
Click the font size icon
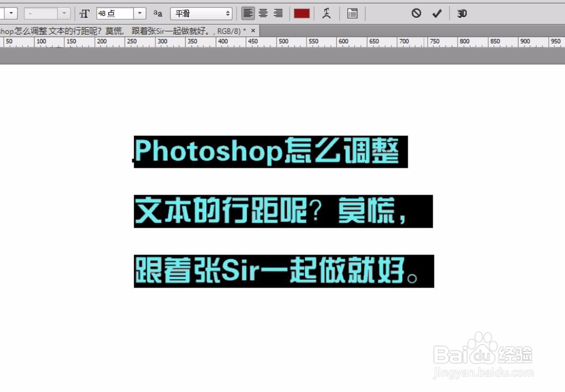pos(84,14)
